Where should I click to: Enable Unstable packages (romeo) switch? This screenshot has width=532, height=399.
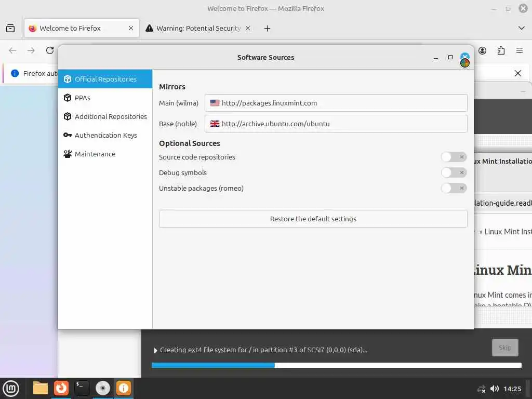pos(454,188)
